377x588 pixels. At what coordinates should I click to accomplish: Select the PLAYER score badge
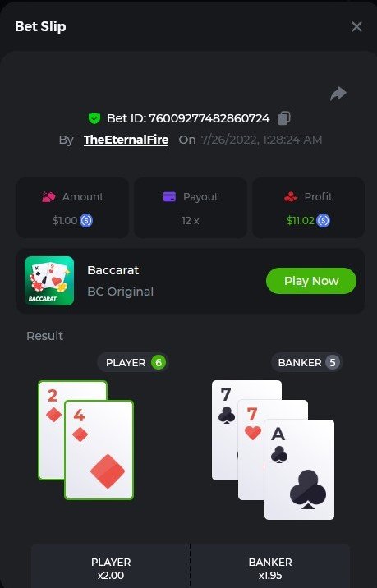(x=159, y=362)
